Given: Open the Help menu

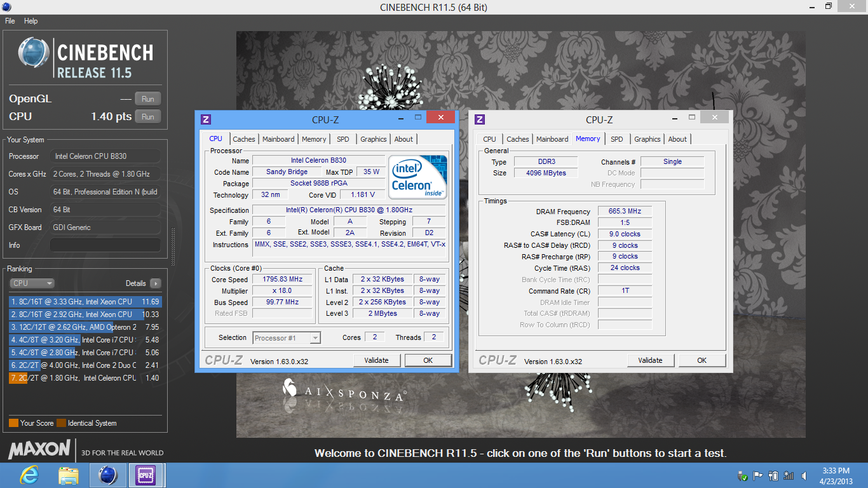Looking at the screenshot, I should tap(31, 21).
